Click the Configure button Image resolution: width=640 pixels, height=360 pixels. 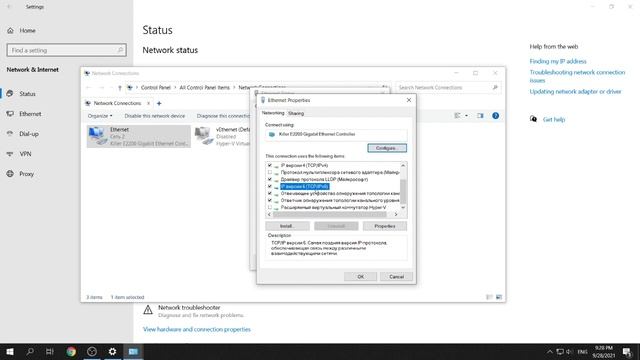pyautogui.click(x=387, y=148)
